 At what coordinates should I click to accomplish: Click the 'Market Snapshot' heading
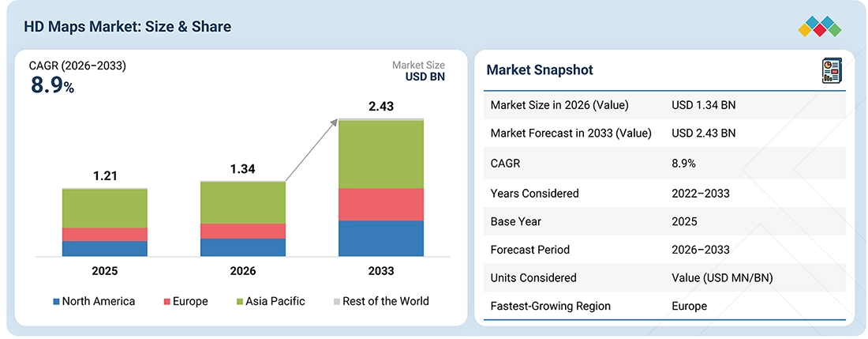tap(540, 70)
